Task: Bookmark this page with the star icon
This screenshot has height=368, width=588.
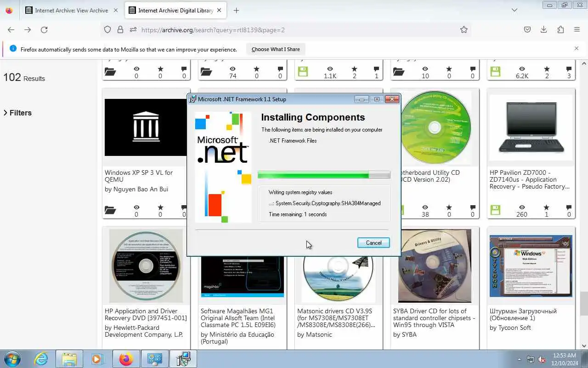Action: [x=464, y=29]
